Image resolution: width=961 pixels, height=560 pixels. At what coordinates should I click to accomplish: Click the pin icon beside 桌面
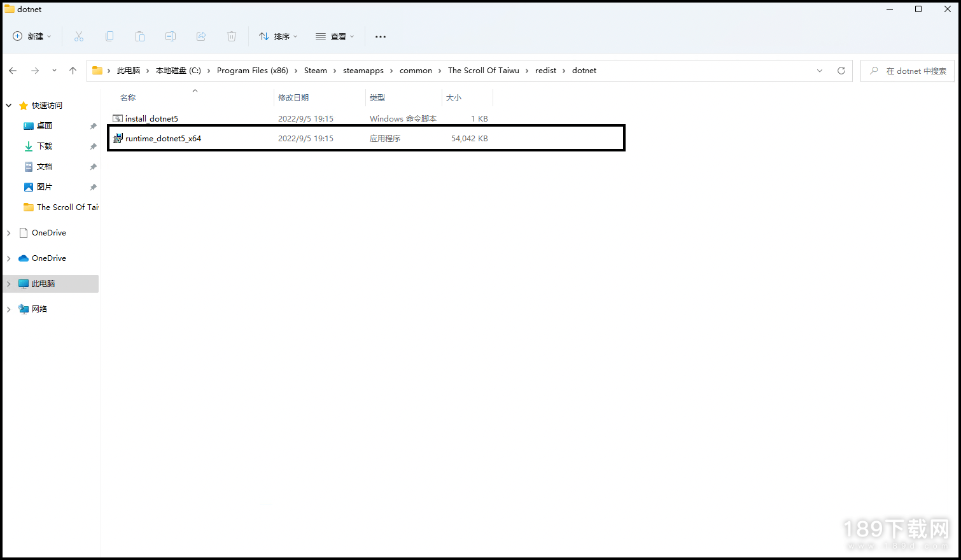pos(93,126)
